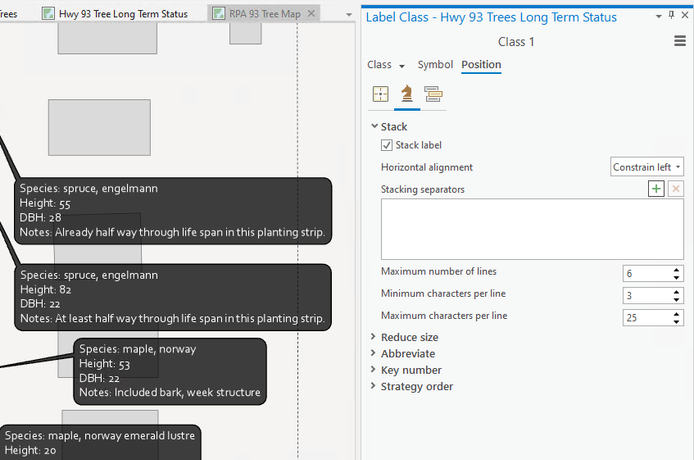Image resolution: width=694 pixels, height=460 pixels.
Task: Pin the Label Class pane (auto-hide)
Action: (x=670, y=17)
